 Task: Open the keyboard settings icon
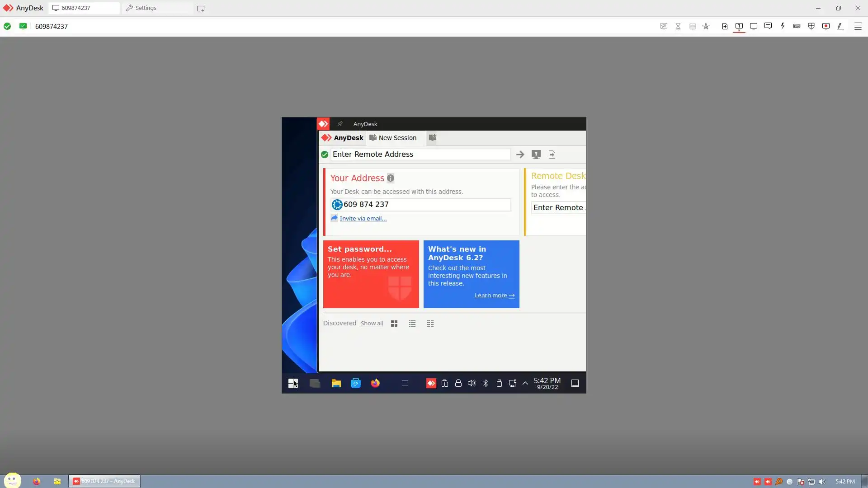point(797,26)
